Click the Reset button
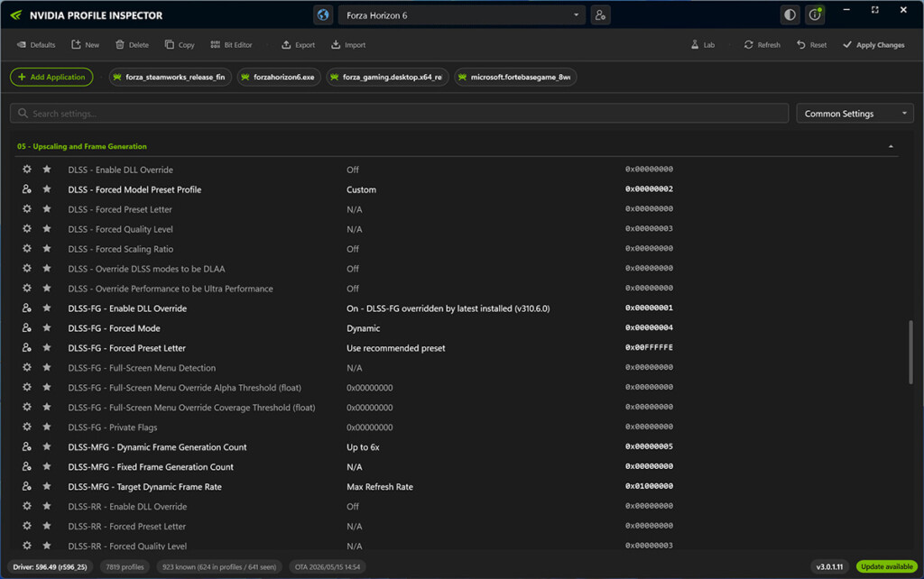Viewport: 924px width, 579px height. (x=811, y=45)
